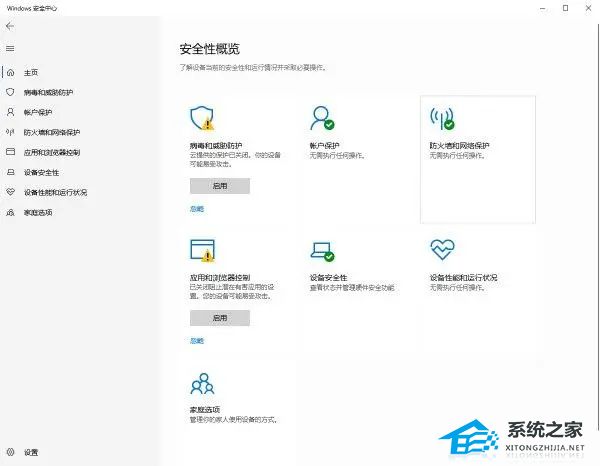Select 设备性能和运行状况 in the sidebar

click(55, 192)
